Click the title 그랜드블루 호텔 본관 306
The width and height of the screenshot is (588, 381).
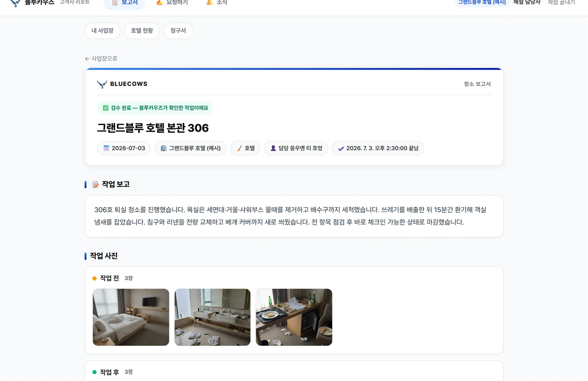[x=153, y=128]
